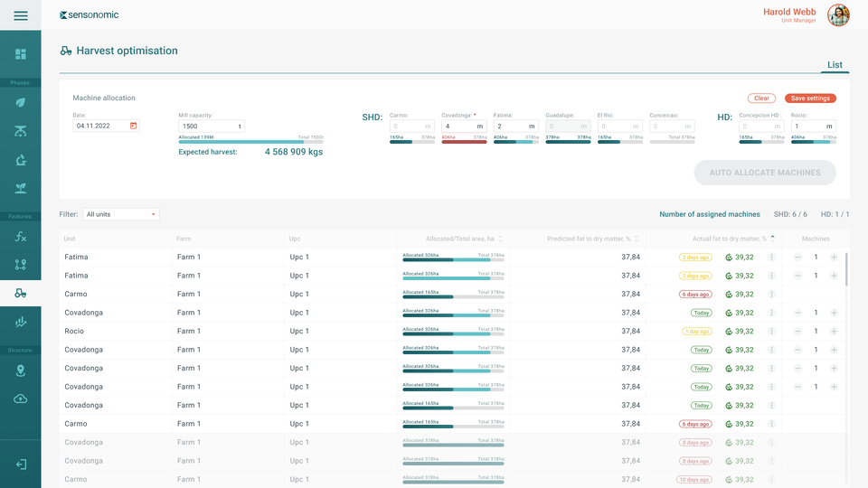Select the tractor harvest item in the sidebar
Image resolution: width=868 pixels, height=488 pixels.
point(20,293)
